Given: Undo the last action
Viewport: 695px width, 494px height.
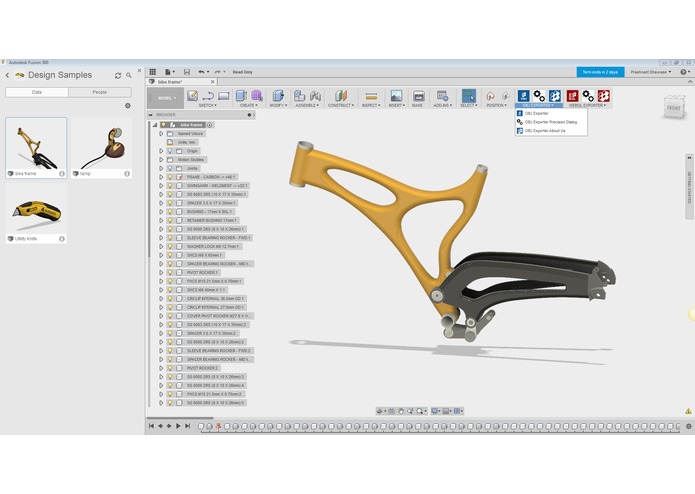Looking at the screenshot, I should tap(203, 72).
